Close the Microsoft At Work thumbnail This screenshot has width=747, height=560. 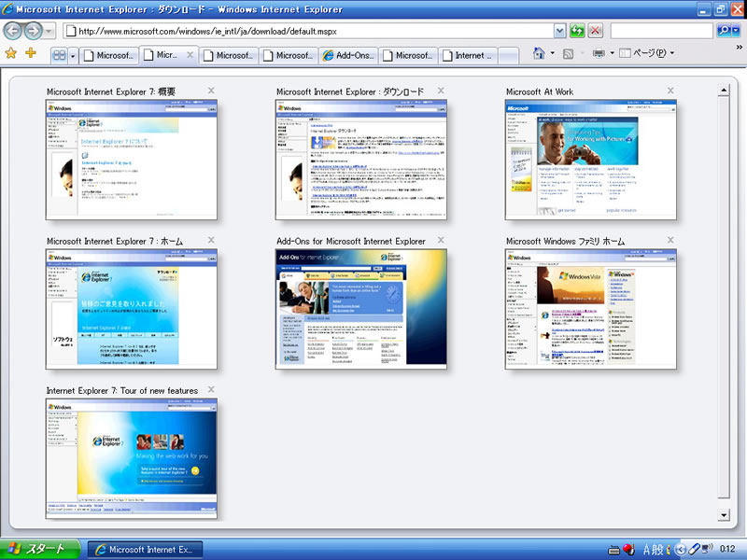670,91
